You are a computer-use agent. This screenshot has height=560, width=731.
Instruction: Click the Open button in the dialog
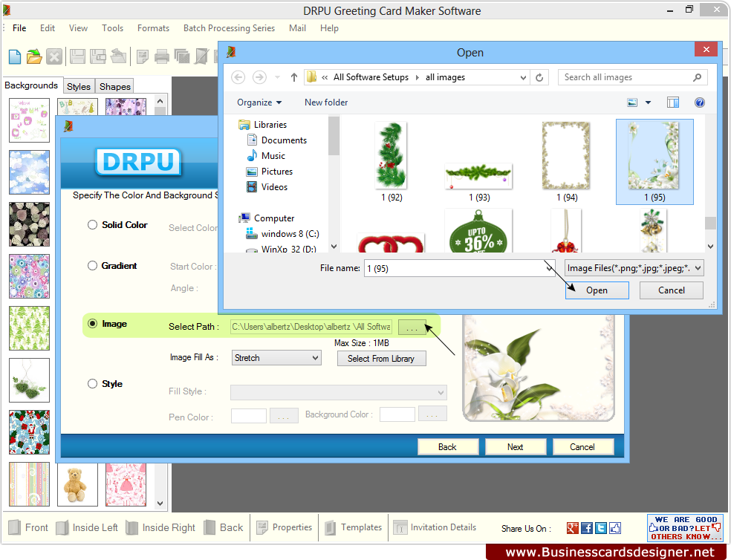(x=597, y=290)
